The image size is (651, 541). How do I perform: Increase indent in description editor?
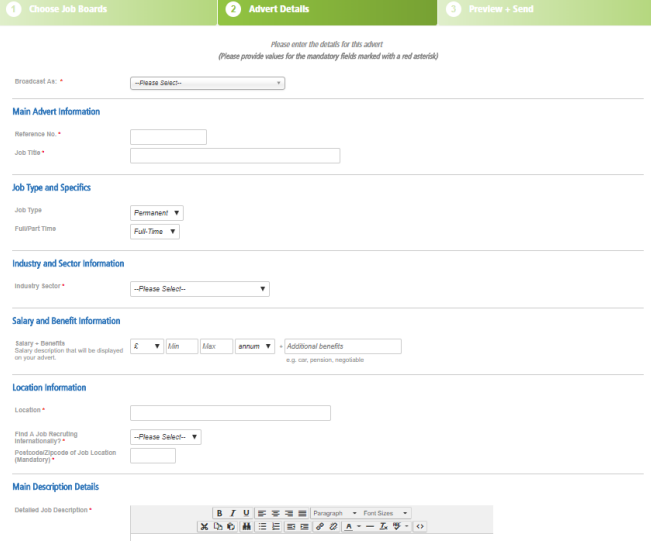(304, 526)
